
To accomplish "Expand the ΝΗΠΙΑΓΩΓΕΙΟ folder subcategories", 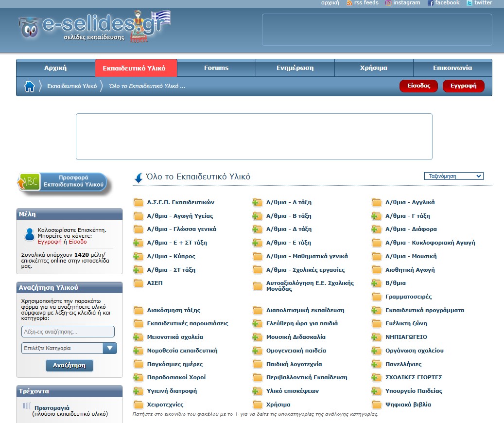I will 376,337.
